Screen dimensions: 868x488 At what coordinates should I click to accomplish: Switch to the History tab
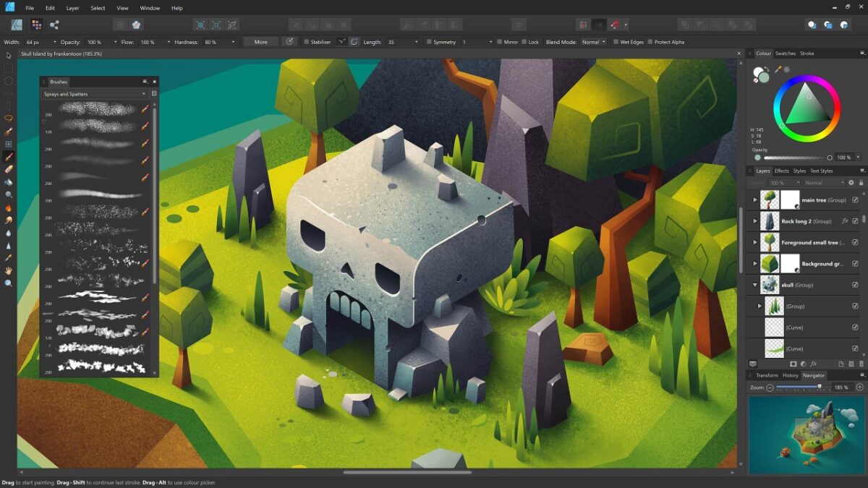point(790,375)
